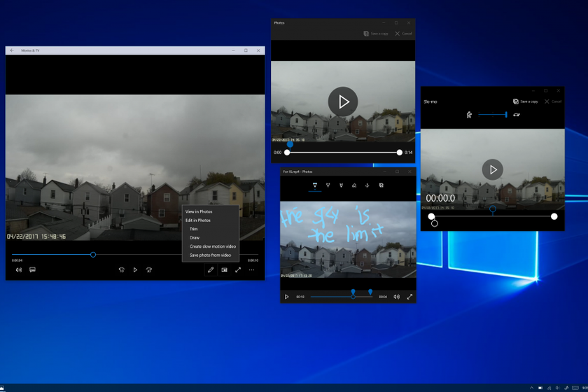Click Cancel in Photos trim window

(403, 34)
